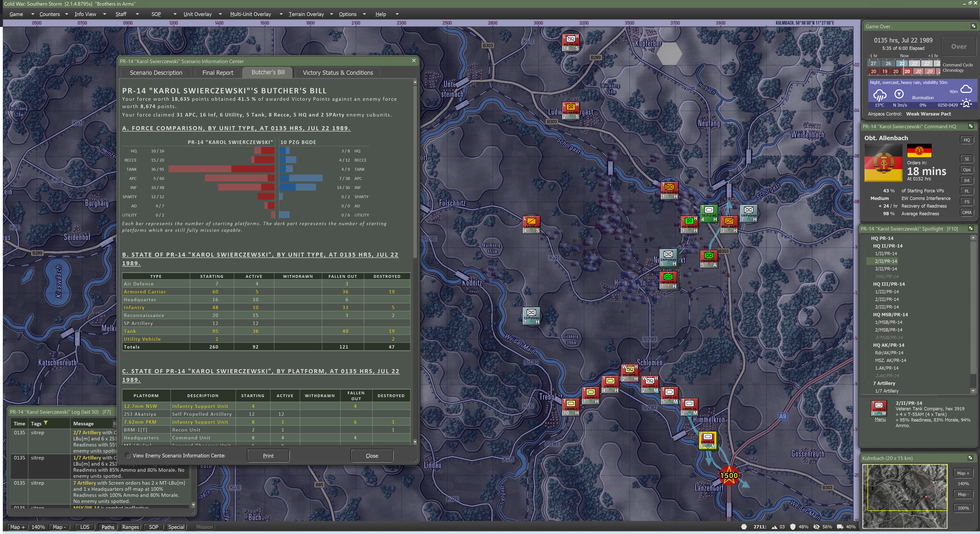Click the Command Cycle timeline current hour cell

click(902, 64)
